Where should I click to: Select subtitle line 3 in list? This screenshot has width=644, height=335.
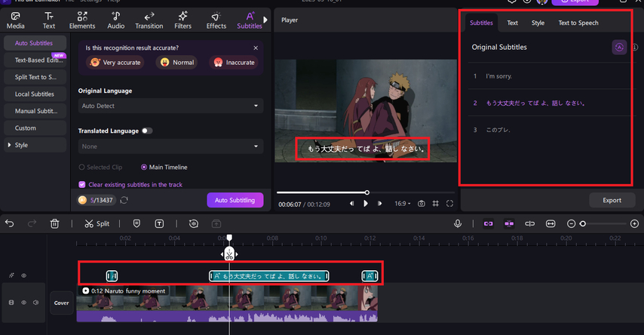point(551,130)
